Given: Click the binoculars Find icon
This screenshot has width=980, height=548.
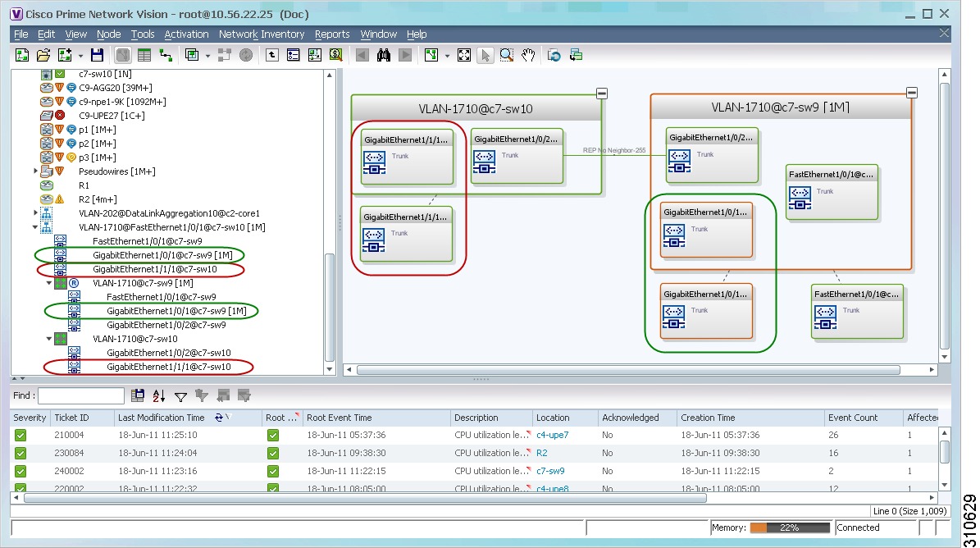Looking at the screenshot, I should [384, 56].
